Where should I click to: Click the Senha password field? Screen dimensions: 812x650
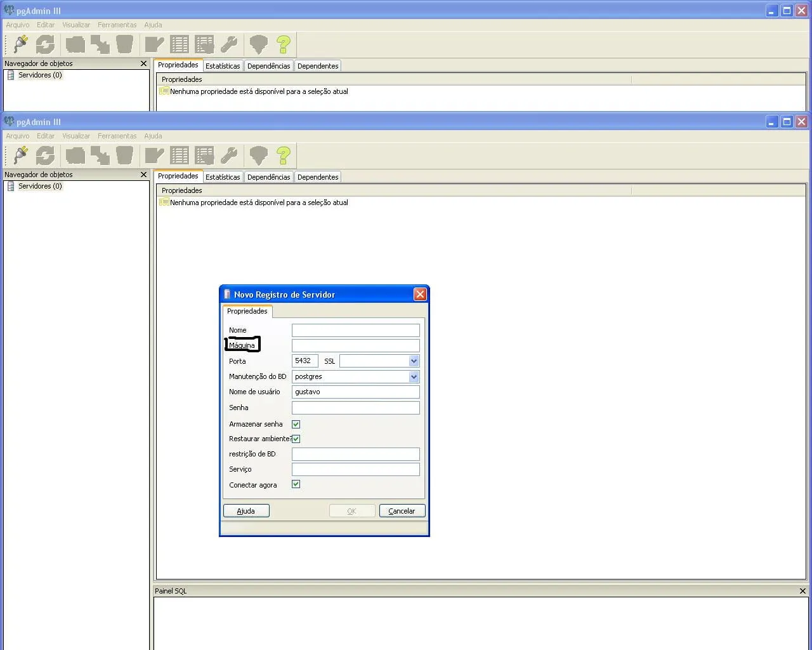356,408
